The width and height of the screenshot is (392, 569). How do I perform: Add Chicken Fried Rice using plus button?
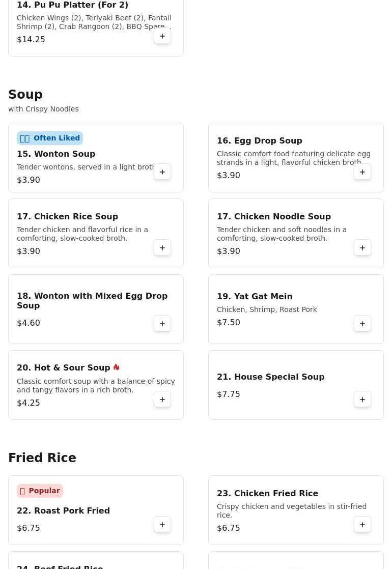point(362,525)
